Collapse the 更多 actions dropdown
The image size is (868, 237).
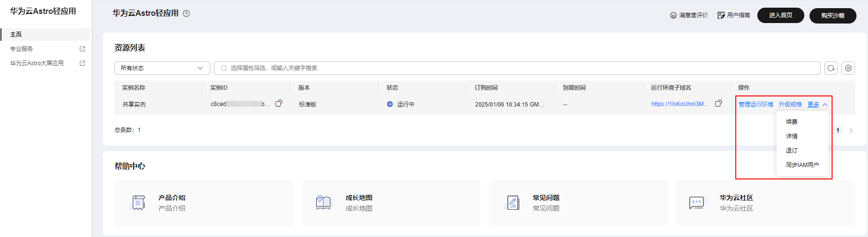(x=817, y=105)
